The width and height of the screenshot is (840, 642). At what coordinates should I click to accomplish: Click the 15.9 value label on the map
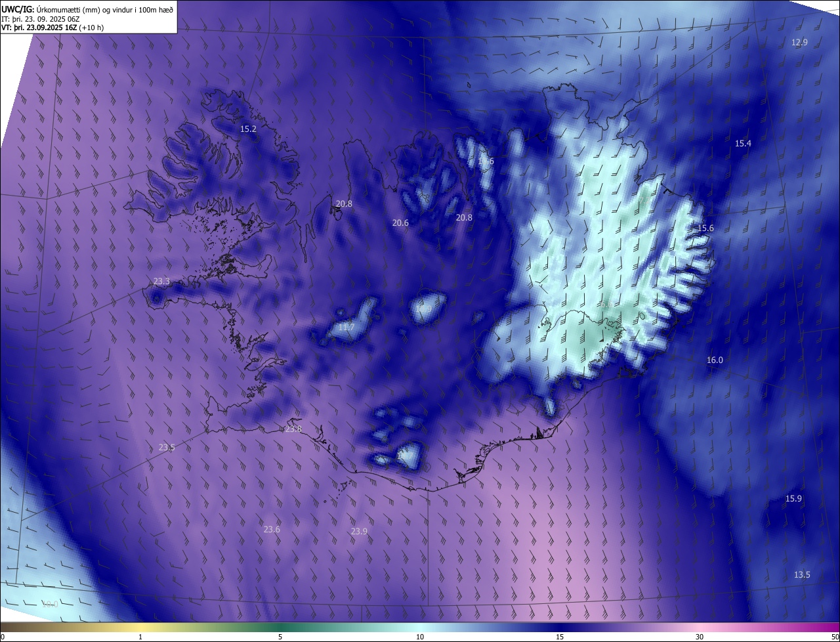[793, 498]
